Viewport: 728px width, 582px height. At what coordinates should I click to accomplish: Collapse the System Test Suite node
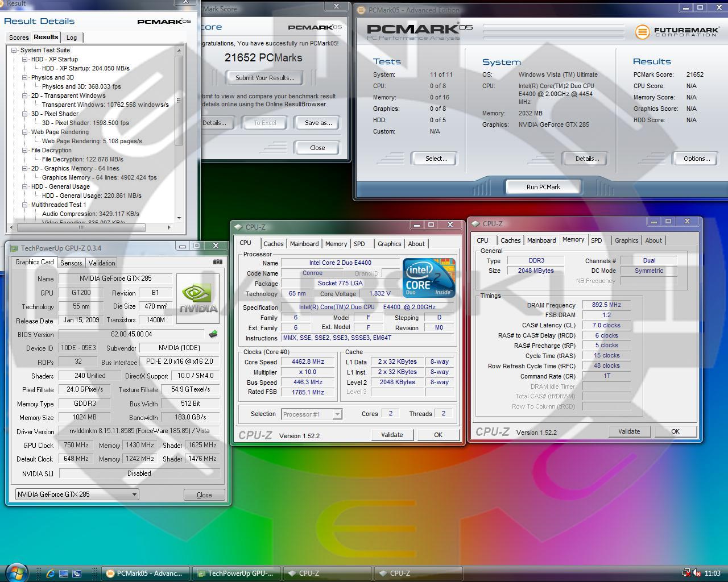(x=14, y=50)
